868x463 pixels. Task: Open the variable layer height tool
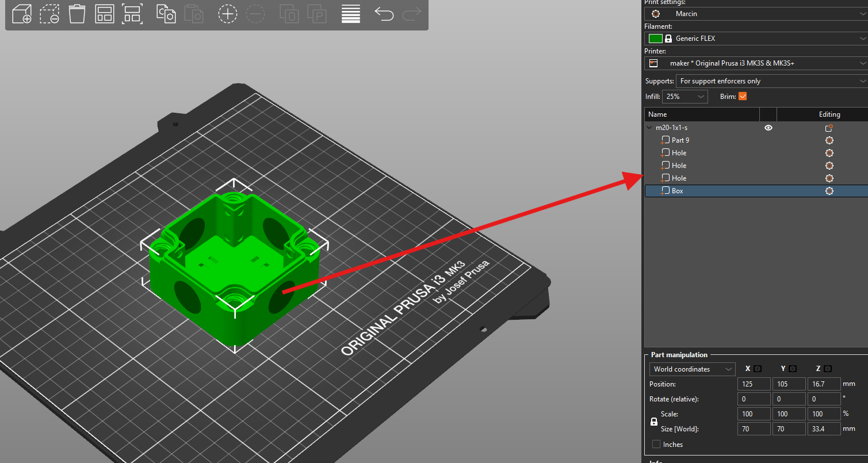pyautogui.click(x=351, y=14)
